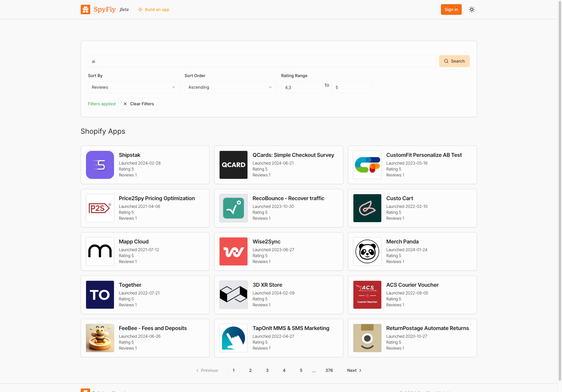Image resolution: width=562 pixels, height=392 pixels.
Task: Open the RecoBounce app icon
Action: pyautogui.click(x=234, y=208)
